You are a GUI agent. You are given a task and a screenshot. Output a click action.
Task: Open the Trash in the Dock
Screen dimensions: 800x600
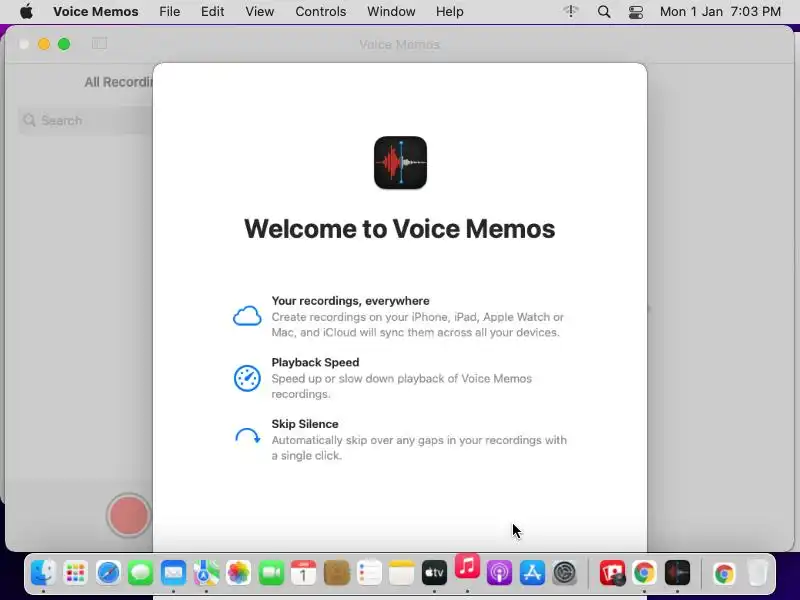757,573
